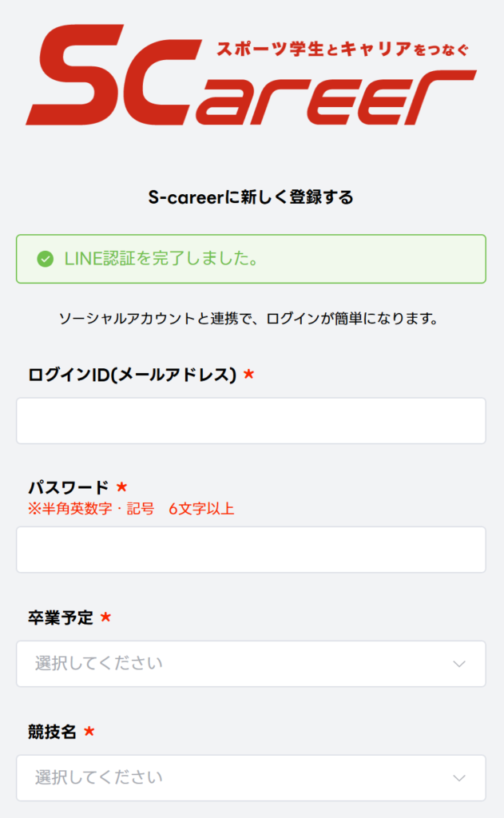Open the 卒業予定 select box
The height and width of the screenshot is (818, 504).
[x=251, y=664]
